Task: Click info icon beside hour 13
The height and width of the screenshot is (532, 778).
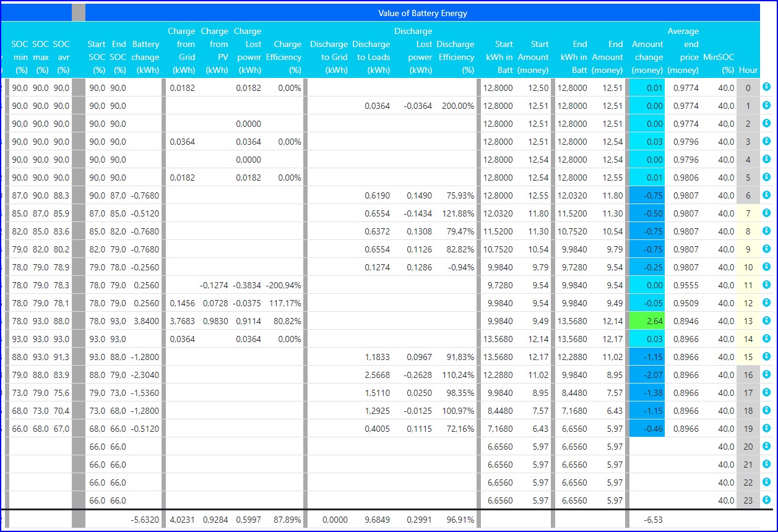Action: point(766,320)
